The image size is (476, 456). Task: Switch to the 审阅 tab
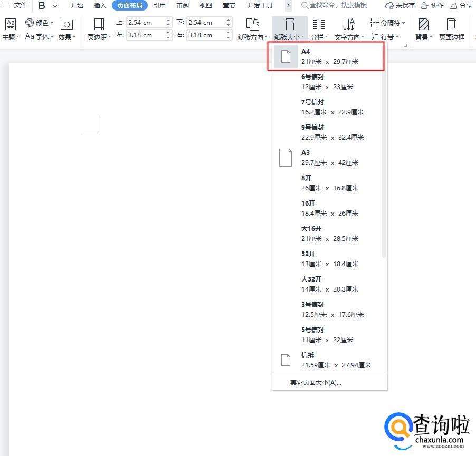point(183,5)
